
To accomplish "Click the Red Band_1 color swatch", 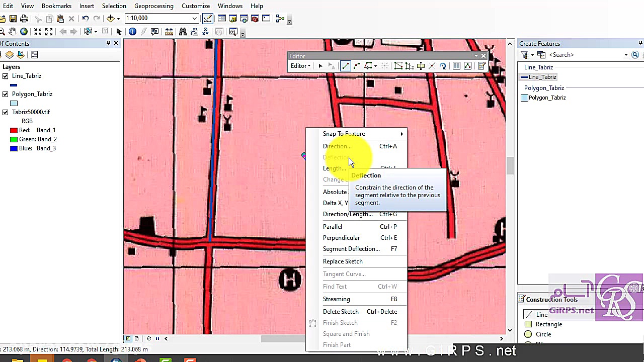I will [x=14, y=130].
